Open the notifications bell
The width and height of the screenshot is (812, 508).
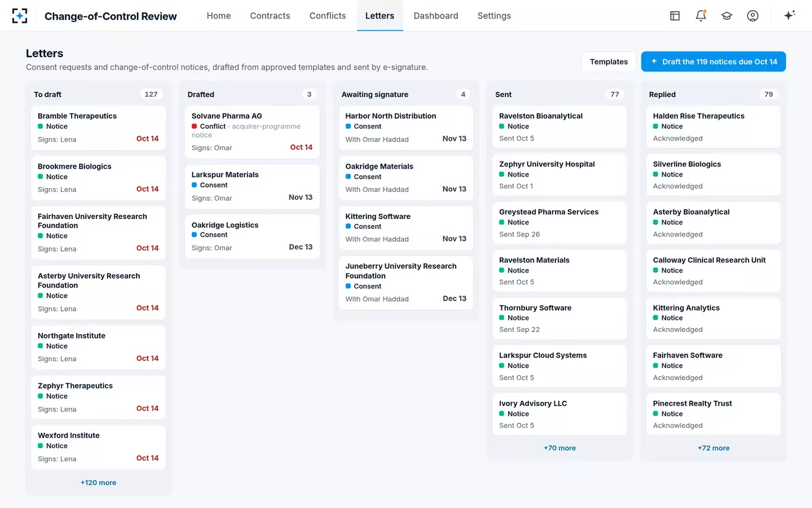pos(701,16)
